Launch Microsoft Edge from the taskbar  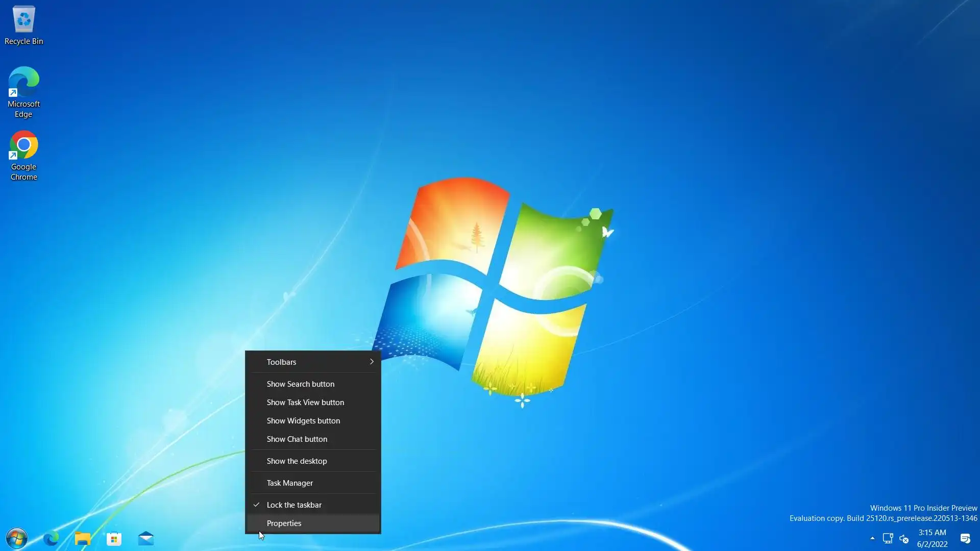pos(51,538)
